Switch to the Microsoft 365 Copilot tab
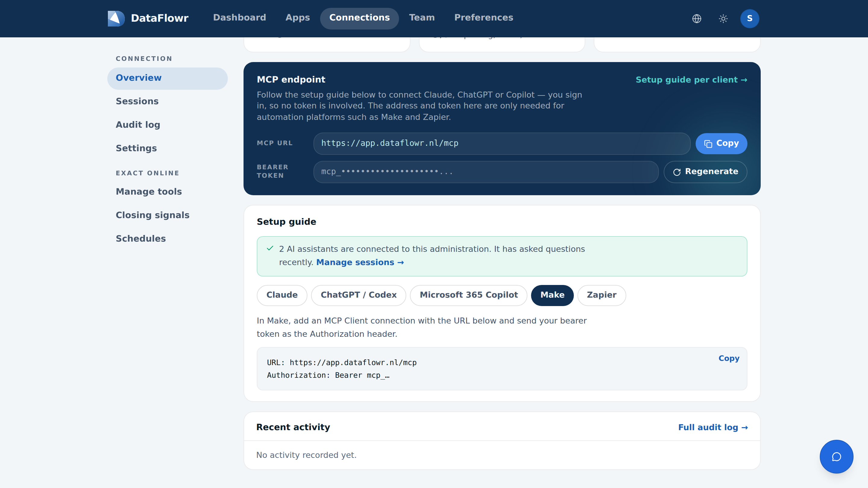This screenshot has height=488, width=868. coord(468,295)
